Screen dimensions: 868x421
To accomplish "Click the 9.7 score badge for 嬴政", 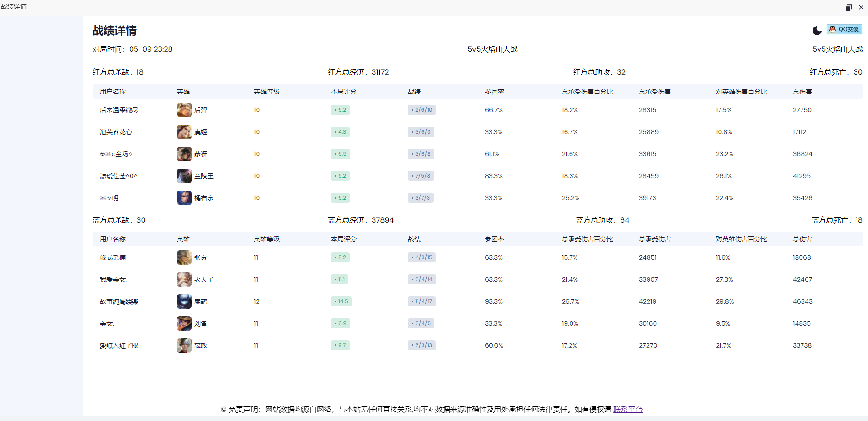I will point(340,345).
